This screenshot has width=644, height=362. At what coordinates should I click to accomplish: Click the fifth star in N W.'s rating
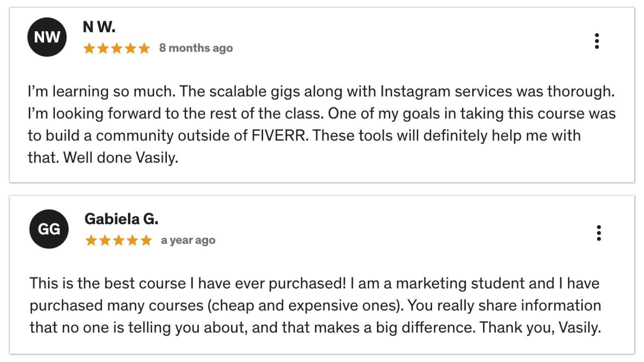[x=144, y=48]
